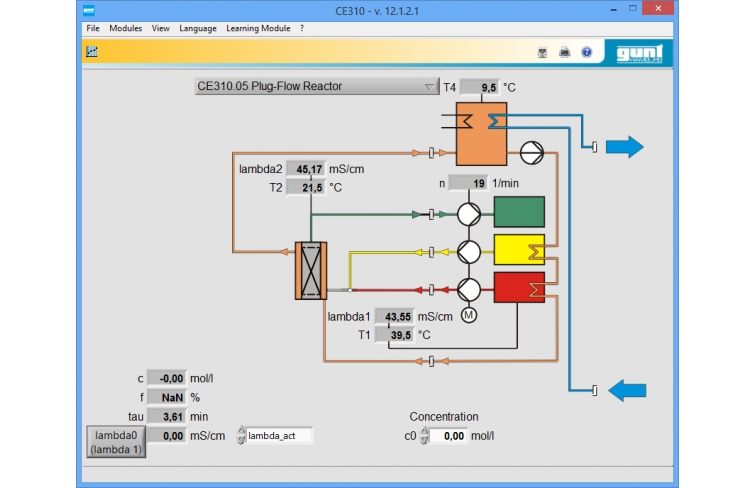755x488 pixels.
Task: Close the CE310 window
Action: (658, 8)
